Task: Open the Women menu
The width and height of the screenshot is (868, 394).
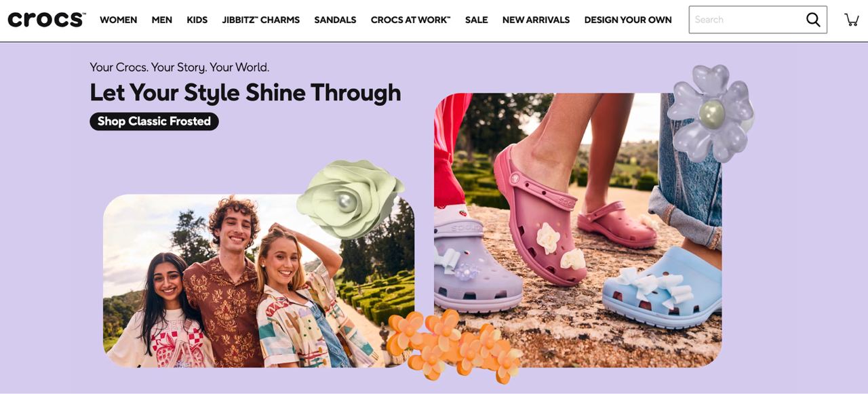Action: [119, 20]
